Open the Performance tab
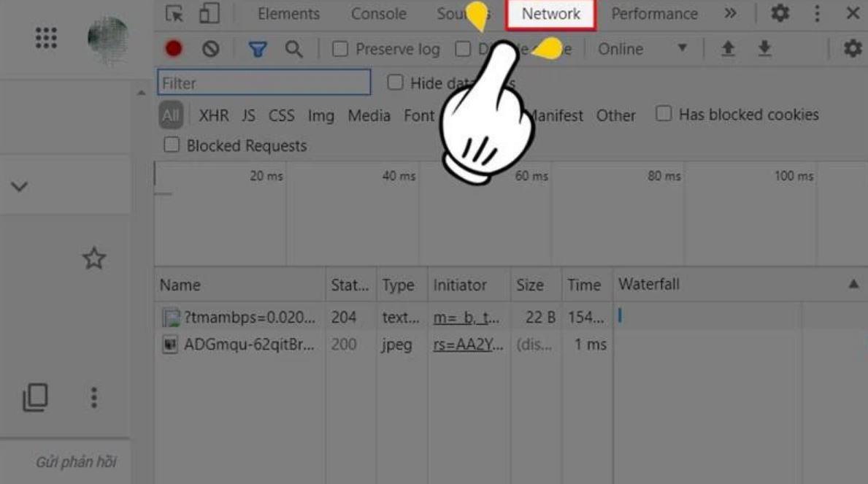868x484 pixels. pos(654,13)
